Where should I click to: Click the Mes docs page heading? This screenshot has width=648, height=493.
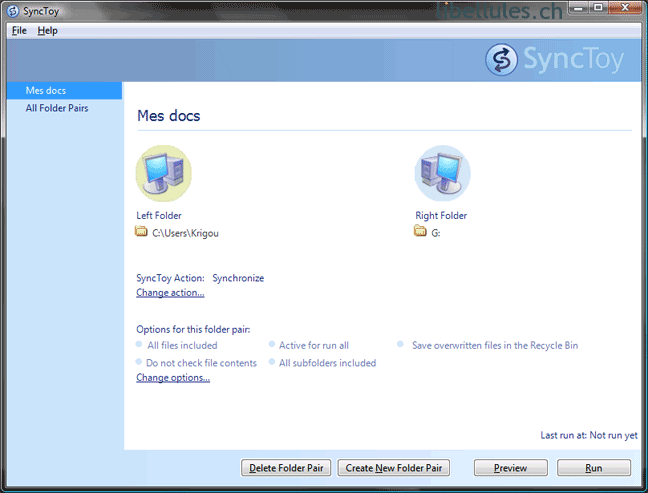coord(169,116)
